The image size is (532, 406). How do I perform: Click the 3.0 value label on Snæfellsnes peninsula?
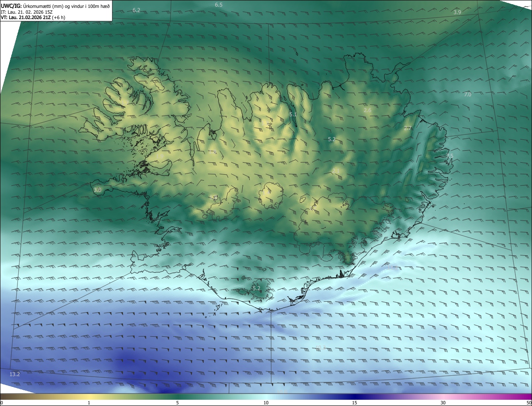tap(97, 190)
